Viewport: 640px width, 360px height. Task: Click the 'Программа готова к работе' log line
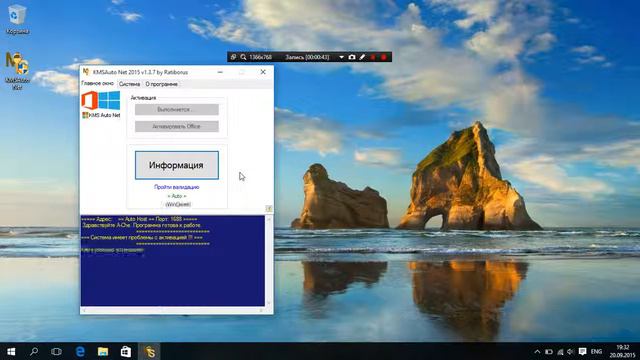[x=142, y=225]
